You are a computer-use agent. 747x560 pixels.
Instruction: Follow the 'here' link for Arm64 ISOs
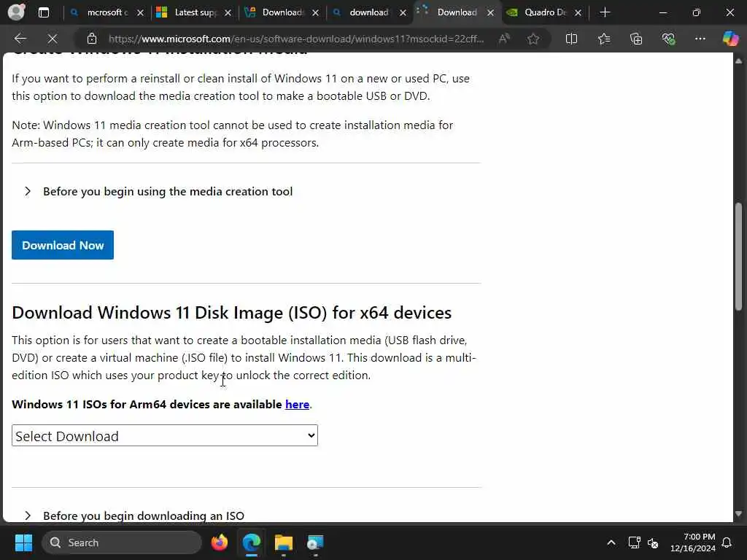tap(298, 404)
